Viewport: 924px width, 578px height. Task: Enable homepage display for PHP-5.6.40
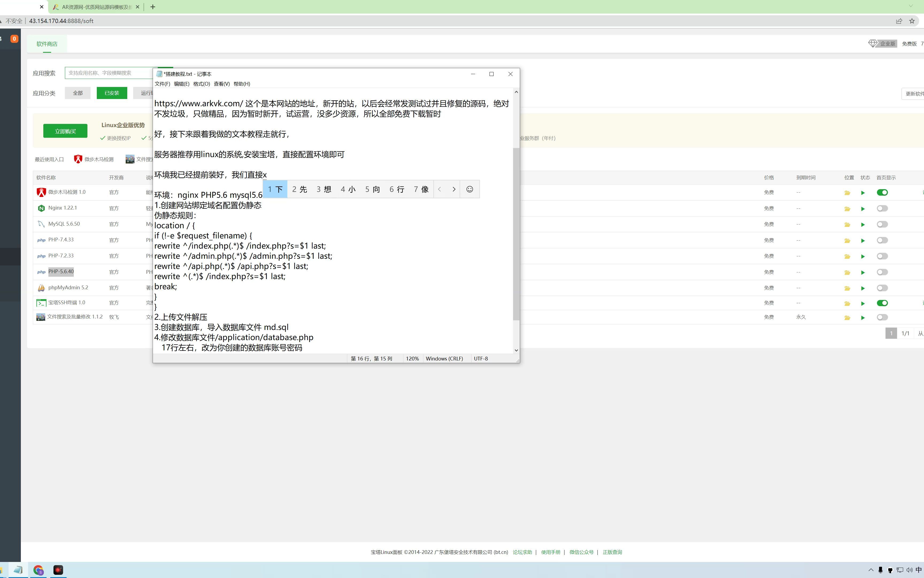pyautogui.click(x=882, y=272)
